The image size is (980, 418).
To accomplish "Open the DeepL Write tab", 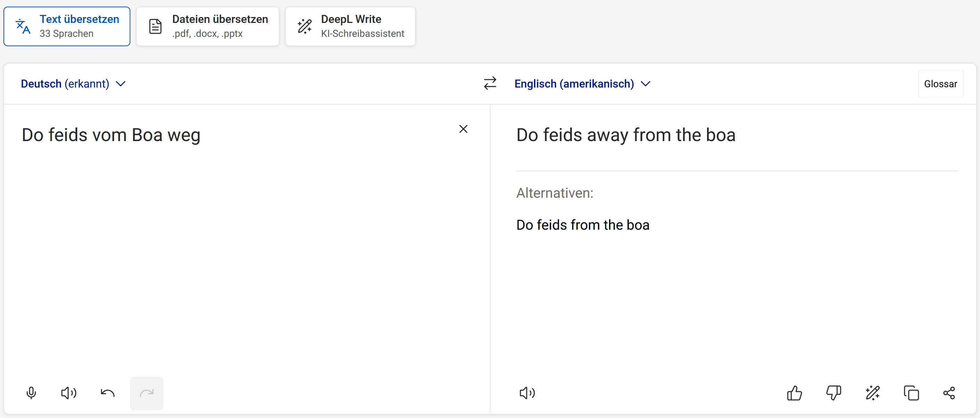I will [350, 26].
